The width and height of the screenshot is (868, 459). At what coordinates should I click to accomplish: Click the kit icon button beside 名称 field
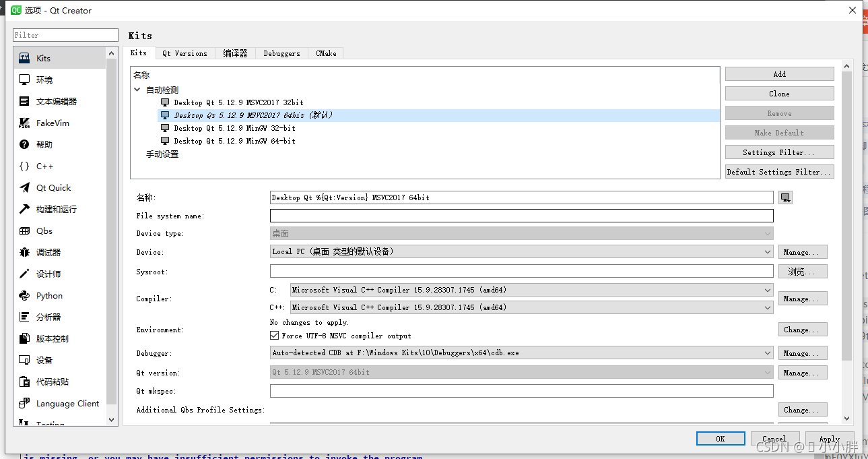[x=785, y=197]
